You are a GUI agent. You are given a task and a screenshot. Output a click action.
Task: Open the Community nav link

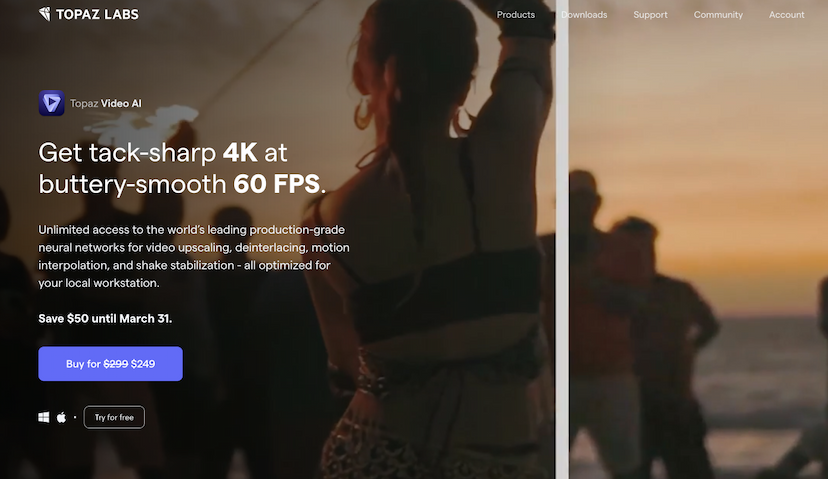click(x=718, y=15)
